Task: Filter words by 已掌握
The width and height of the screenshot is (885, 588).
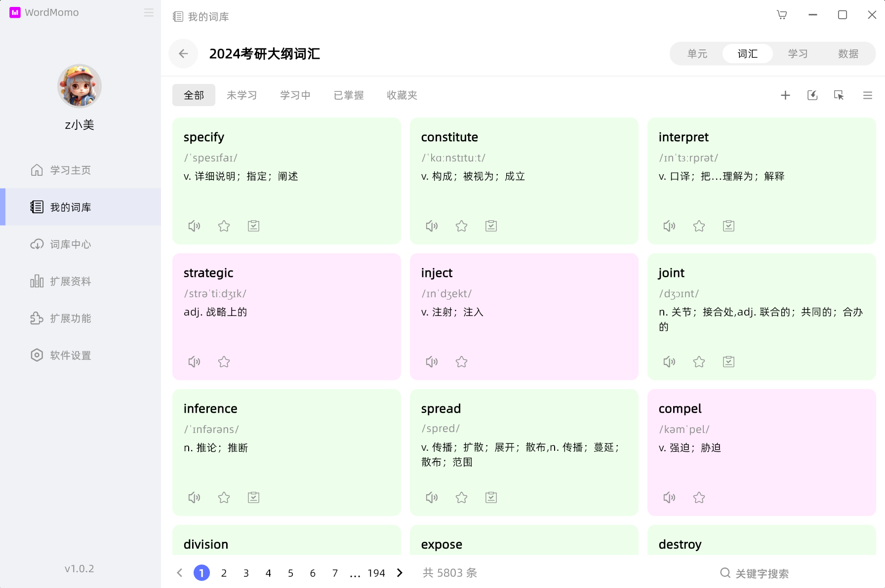Action: [349, 95]
